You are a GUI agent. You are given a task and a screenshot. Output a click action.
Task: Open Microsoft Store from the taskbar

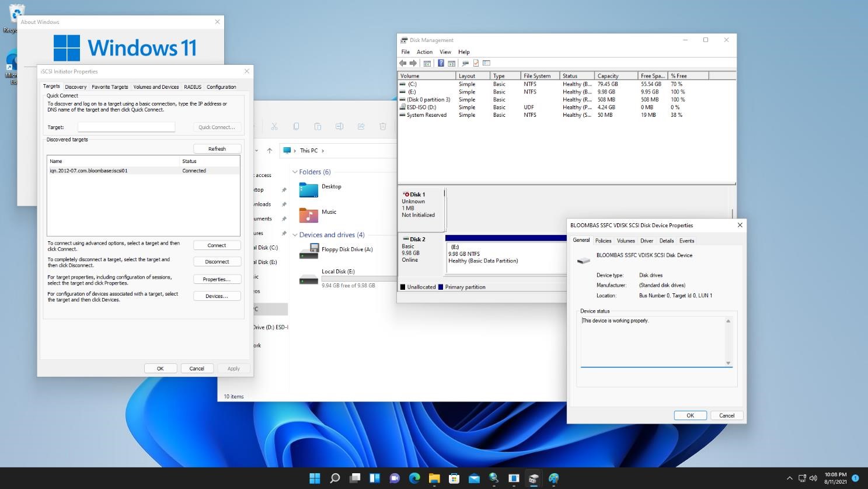(454, 478)
